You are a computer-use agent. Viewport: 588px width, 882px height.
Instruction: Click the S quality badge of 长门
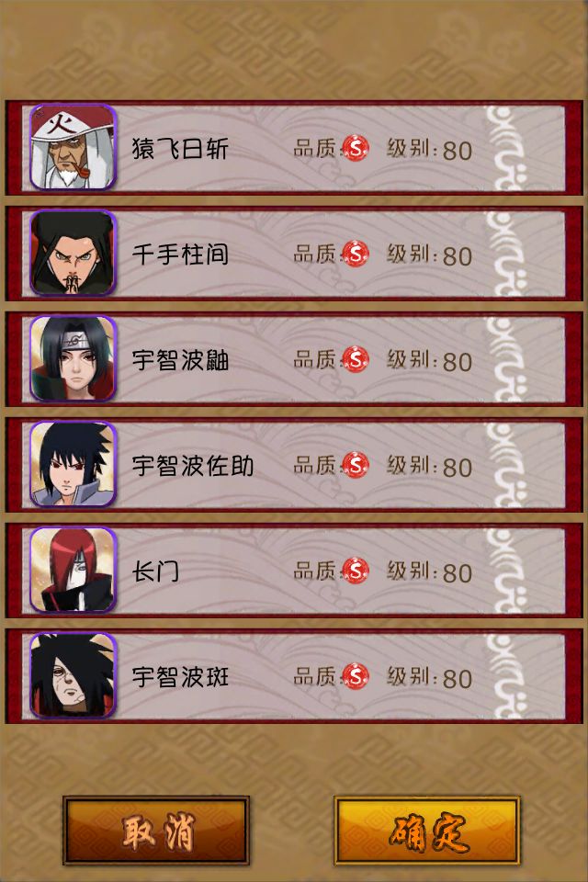pyautogui.click(x=356, y=571)
